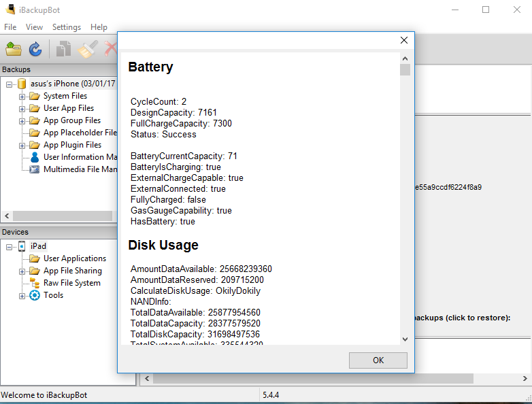
Task: Click the database icon beside asus's iPhone
Action: pos(22,84)
